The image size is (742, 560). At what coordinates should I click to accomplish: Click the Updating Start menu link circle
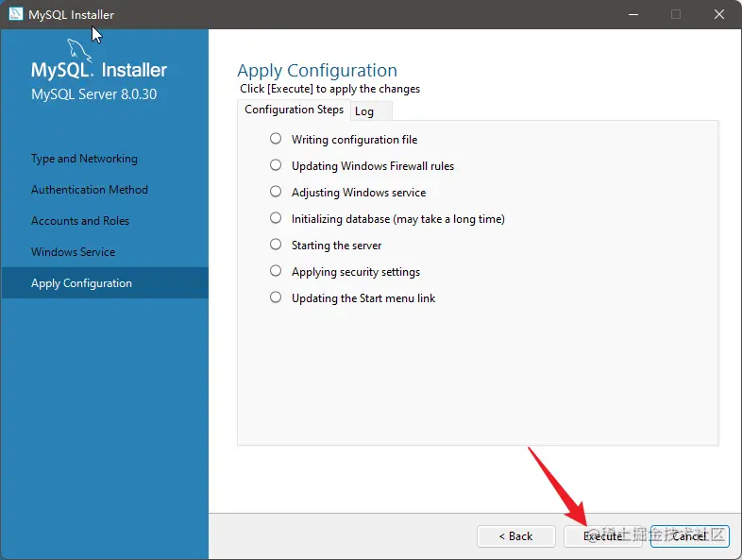tap(276, 297)
